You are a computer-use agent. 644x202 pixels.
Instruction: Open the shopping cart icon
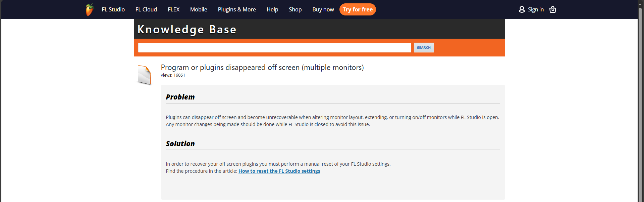pyautogui.click(x=553, y=9)
